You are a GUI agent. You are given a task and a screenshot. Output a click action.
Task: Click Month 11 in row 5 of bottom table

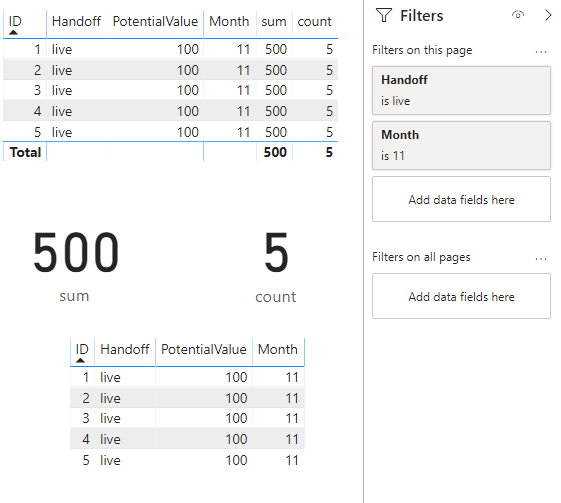292,460
